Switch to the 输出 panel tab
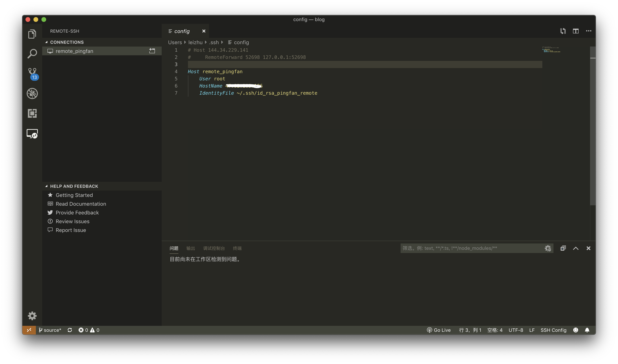618x364 pixels. [191, 248]
